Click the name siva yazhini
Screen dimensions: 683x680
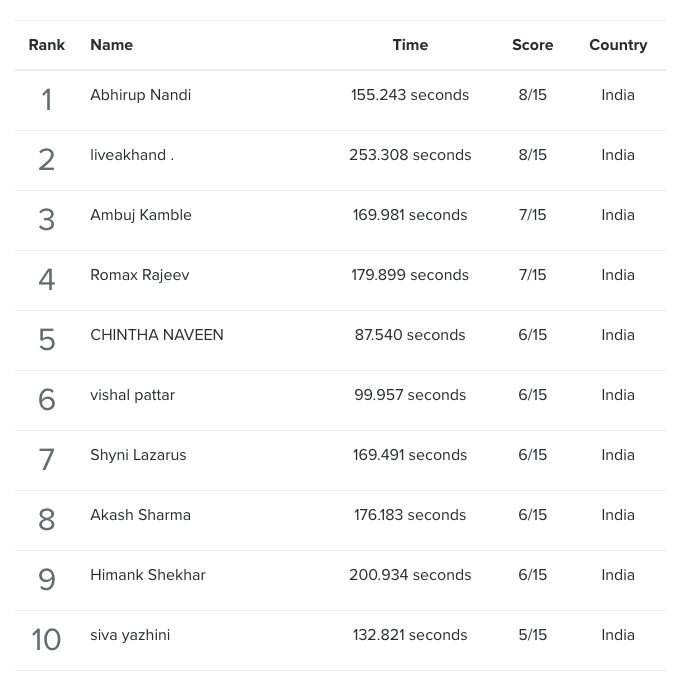click(x=130, y=635)
